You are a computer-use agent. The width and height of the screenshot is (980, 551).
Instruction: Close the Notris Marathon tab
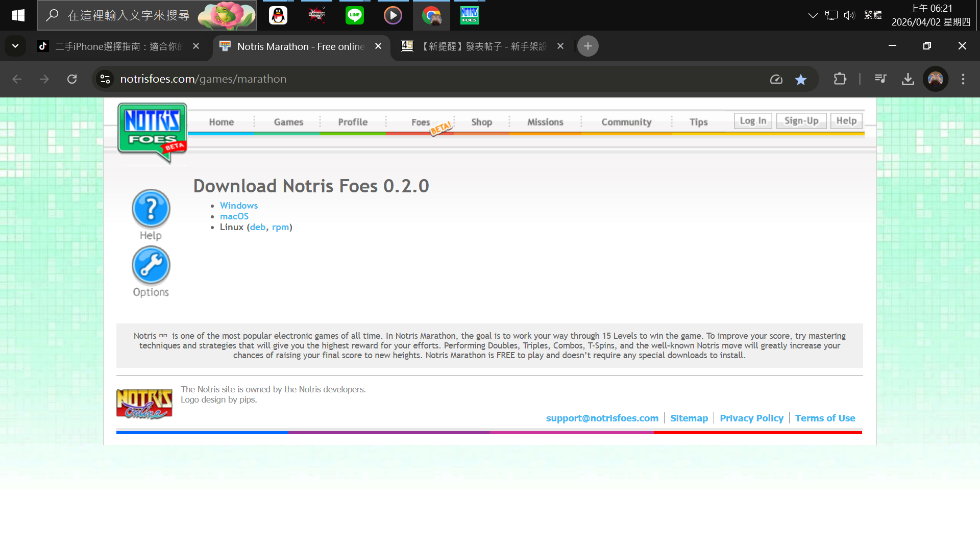[378, 46]
